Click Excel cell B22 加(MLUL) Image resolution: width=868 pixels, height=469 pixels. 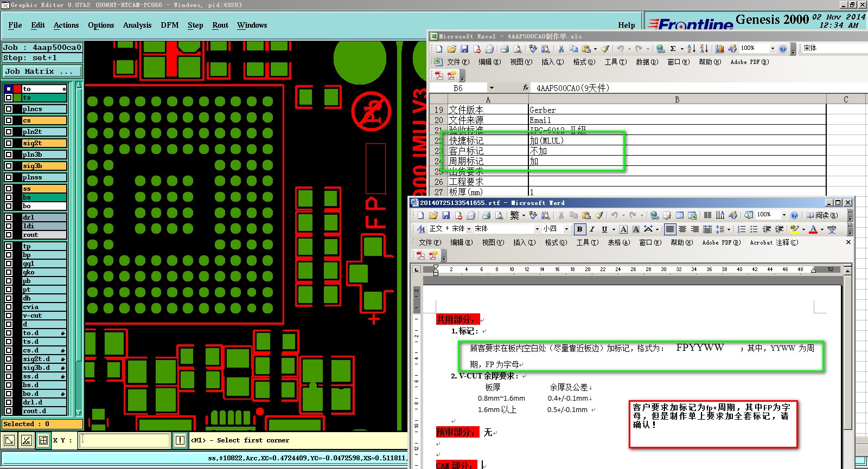click(677, 140)
